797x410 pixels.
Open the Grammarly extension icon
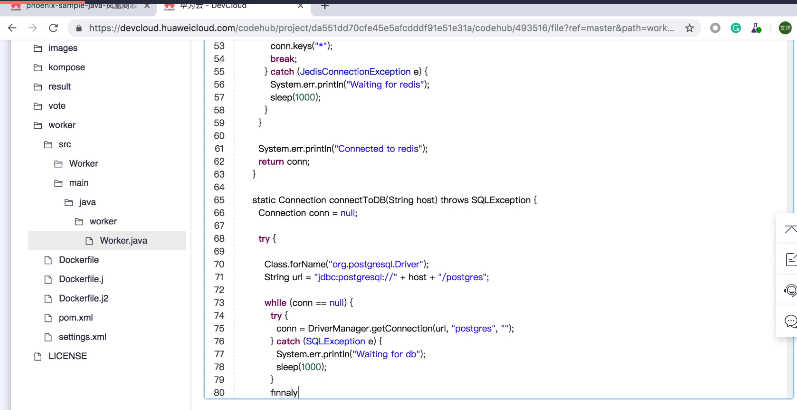(x=735, y=28)
